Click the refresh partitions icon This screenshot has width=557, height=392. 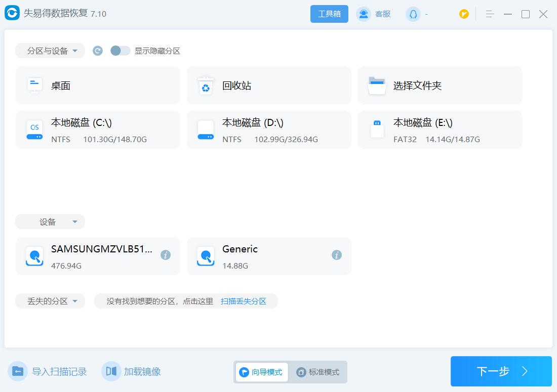97,51
